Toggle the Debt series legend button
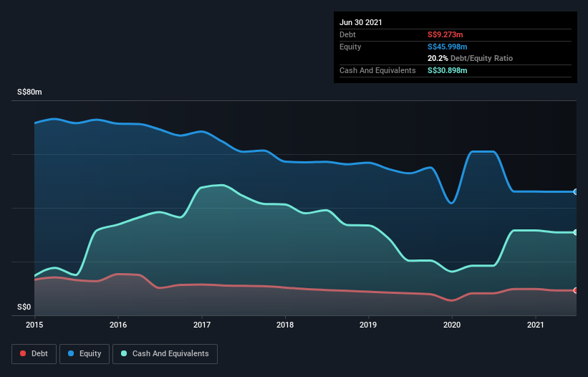588x377 pixels. [x=34, y=354]
